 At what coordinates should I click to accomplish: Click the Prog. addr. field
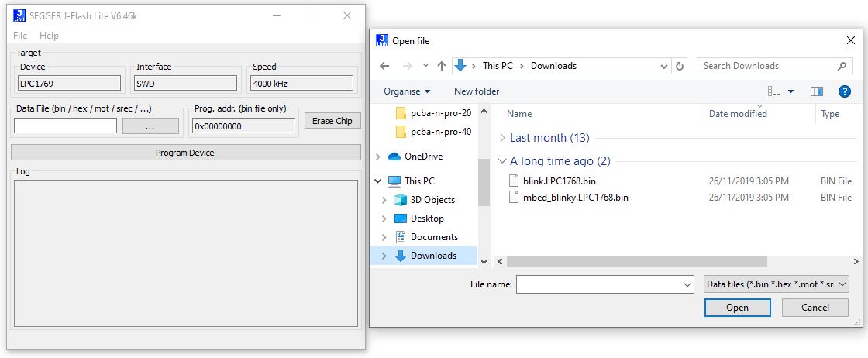tap(243, 126)
